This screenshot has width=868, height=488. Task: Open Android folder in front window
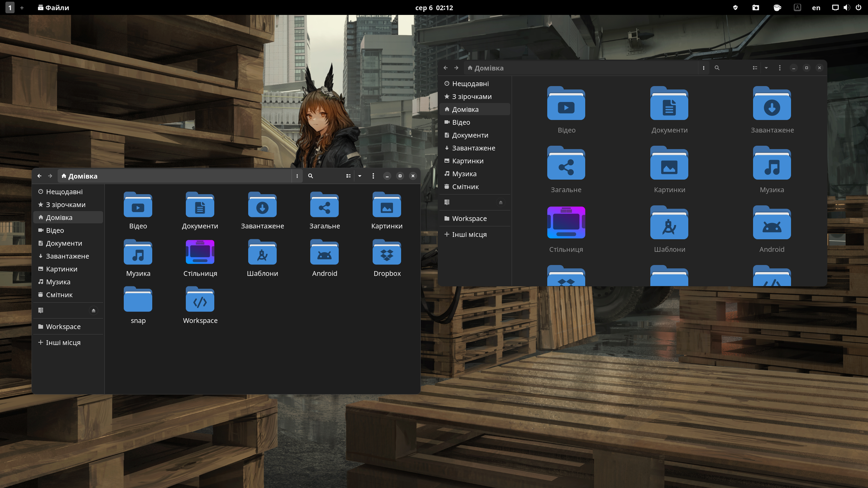point(324,258)
